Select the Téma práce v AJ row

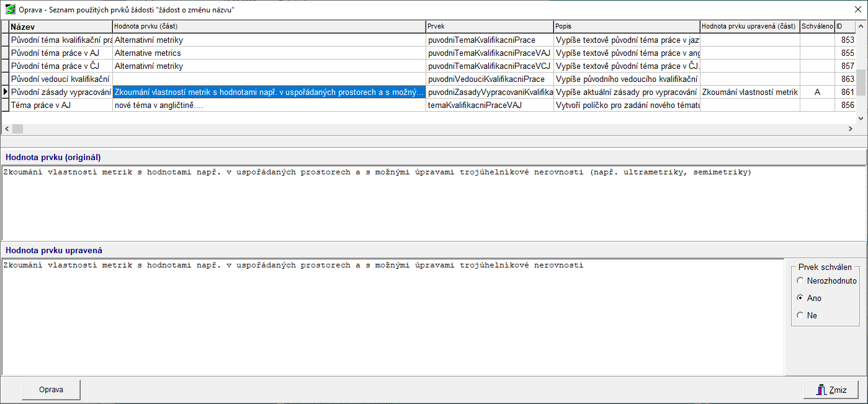60,105
